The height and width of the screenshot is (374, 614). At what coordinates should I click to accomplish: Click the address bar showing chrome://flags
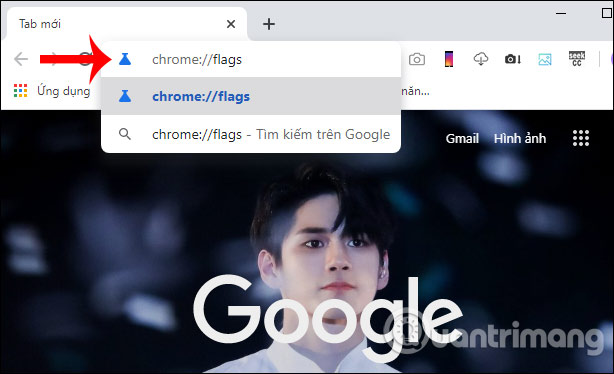[251, 60]
